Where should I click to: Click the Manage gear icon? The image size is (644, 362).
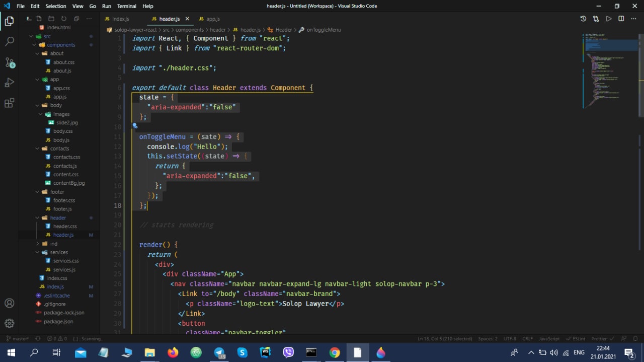[x=10, y=323]
